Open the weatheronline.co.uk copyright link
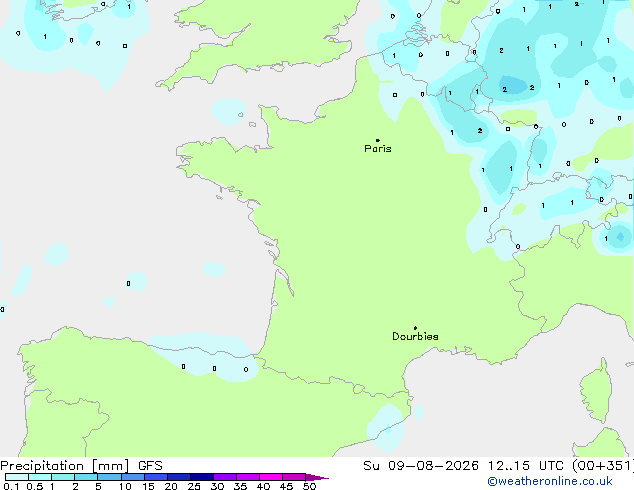 tap(550, 482)
